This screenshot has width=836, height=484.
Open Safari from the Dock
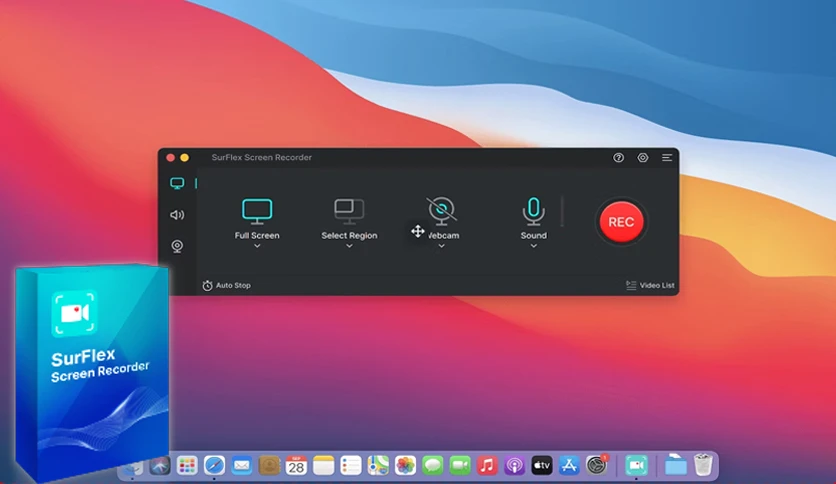[x=214, y=465]
